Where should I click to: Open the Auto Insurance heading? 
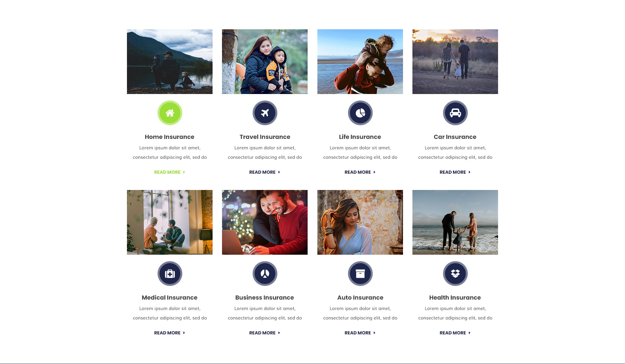pos(360,298)
